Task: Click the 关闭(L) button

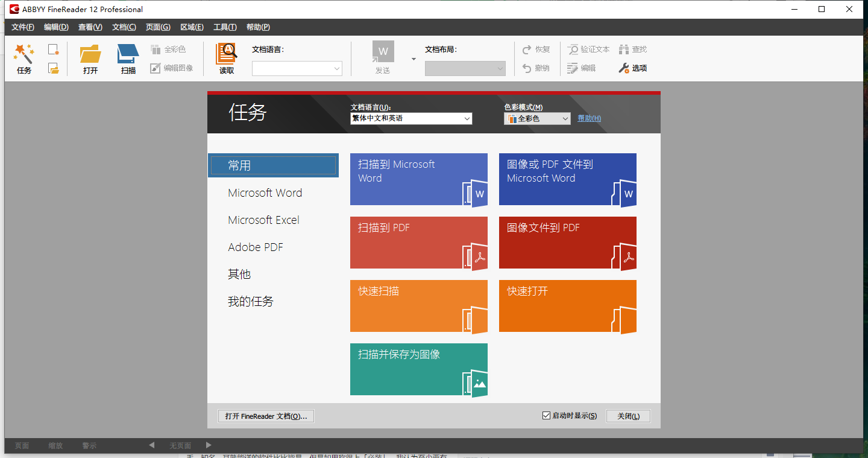Action: point(628,416)
